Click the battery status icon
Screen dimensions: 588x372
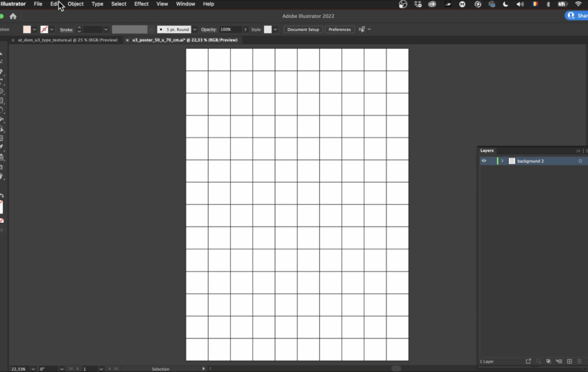coord(562,4)
